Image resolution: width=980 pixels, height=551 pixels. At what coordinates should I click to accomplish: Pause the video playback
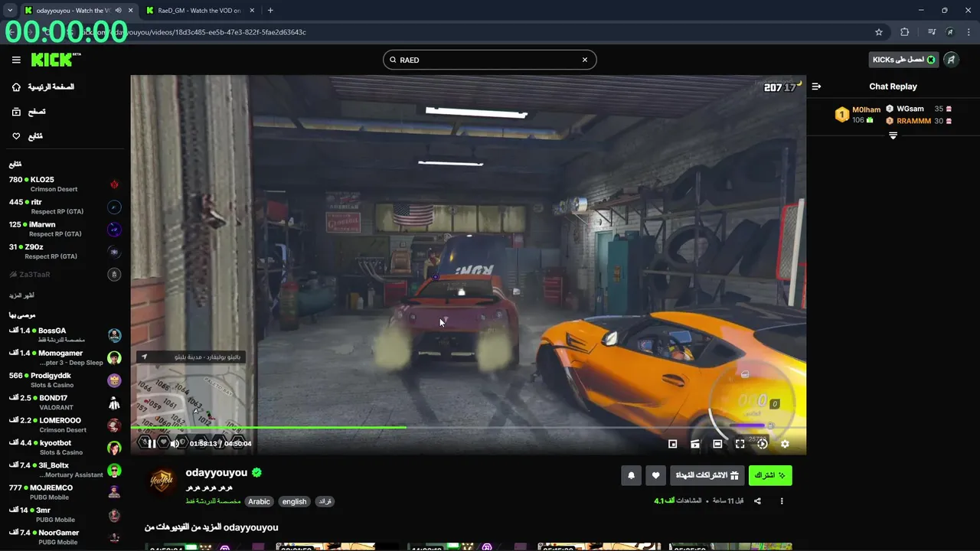click(x=152, y=444)
